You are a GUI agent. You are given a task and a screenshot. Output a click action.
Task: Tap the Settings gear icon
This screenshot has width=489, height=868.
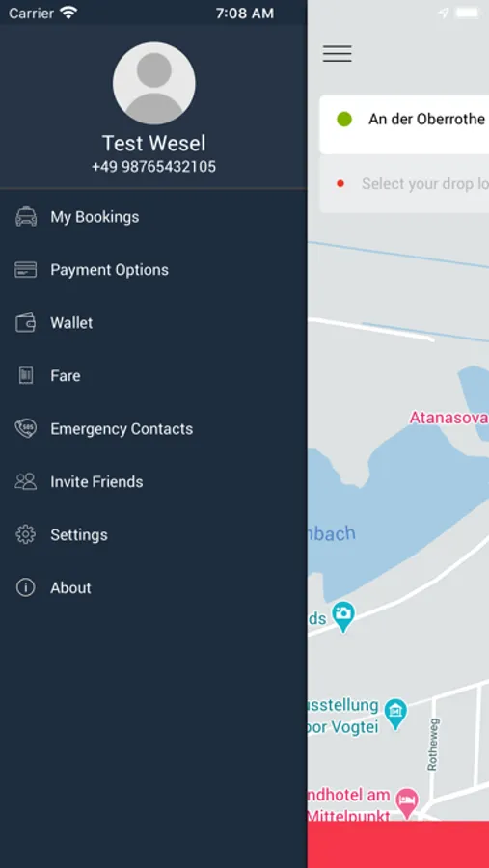tap(25, 534)
